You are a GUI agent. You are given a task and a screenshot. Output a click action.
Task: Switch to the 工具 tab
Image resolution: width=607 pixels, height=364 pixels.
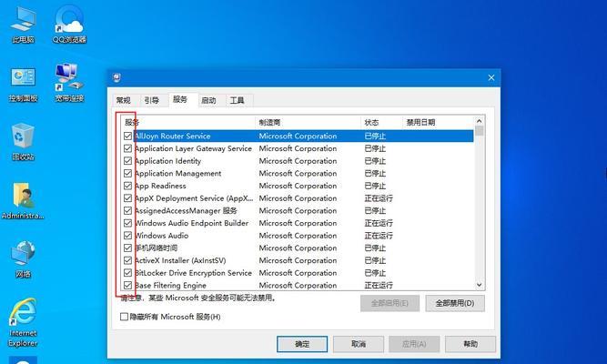tap(237, 100)
